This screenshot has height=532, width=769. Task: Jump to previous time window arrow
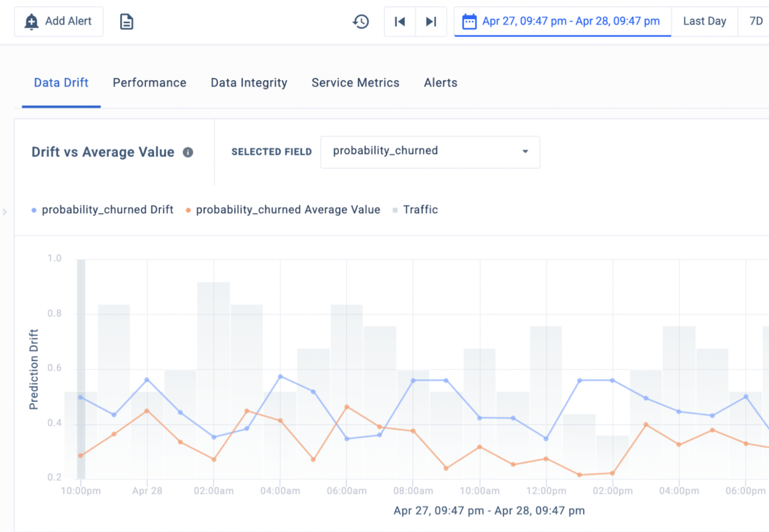coord(399,21)
